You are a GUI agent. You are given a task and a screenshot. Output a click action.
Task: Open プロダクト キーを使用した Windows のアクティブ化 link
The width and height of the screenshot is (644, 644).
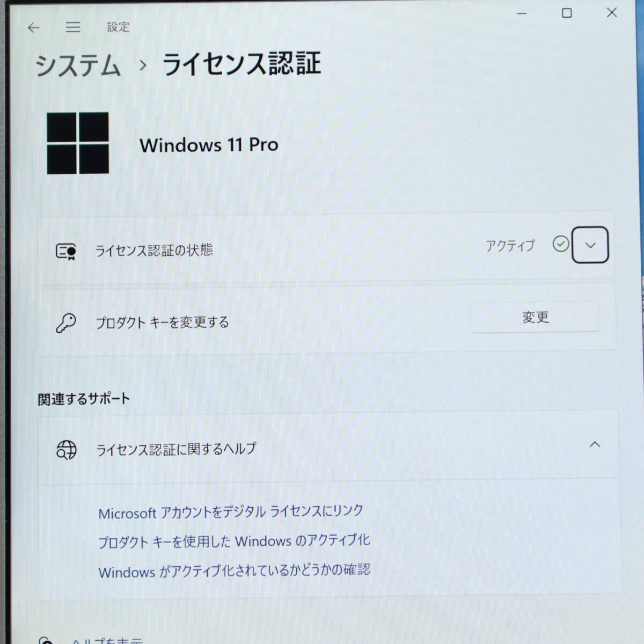(234, 541)
